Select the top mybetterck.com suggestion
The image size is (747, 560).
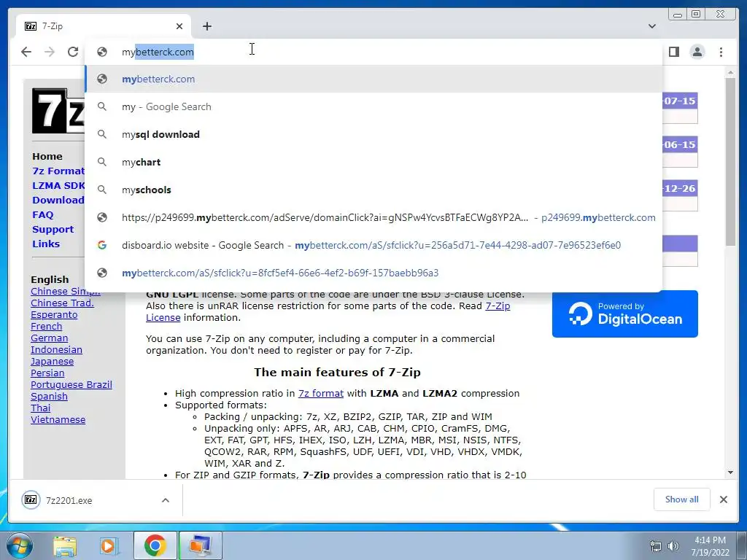(x=373, y=79)
